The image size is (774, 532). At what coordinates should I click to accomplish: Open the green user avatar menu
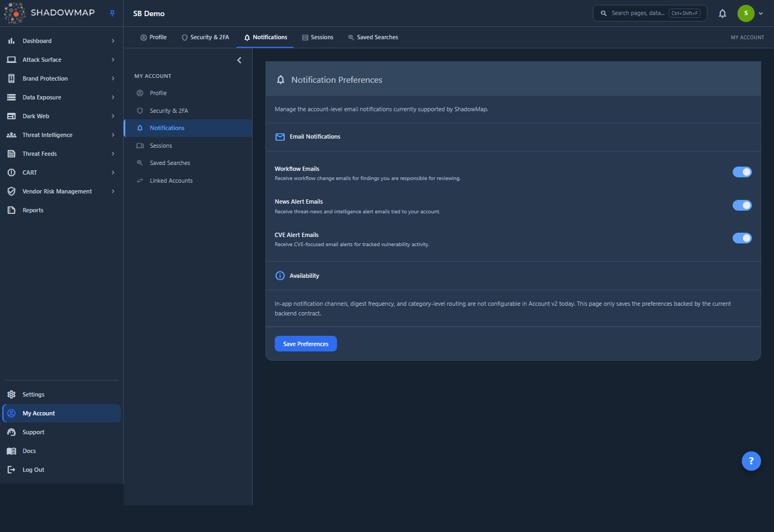coord(746,13)
